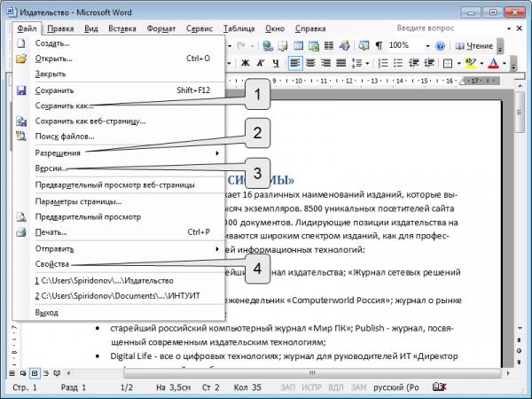532x399 pixels.
Task: Toggle the Document Map icon
Action: click(x=364, y=46)
